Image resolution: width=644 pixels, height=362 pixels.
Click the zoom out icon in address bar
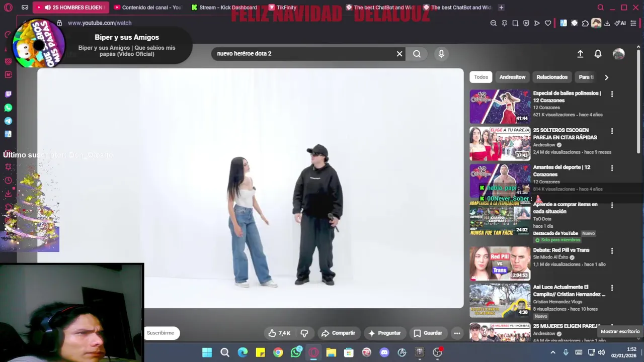pos(493,23)
